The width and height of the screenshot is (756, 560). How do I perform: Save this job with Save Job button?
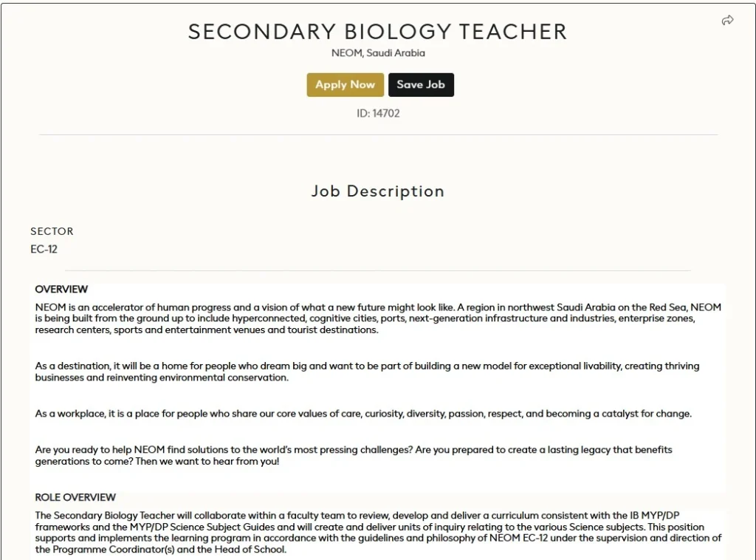point(421,85)
